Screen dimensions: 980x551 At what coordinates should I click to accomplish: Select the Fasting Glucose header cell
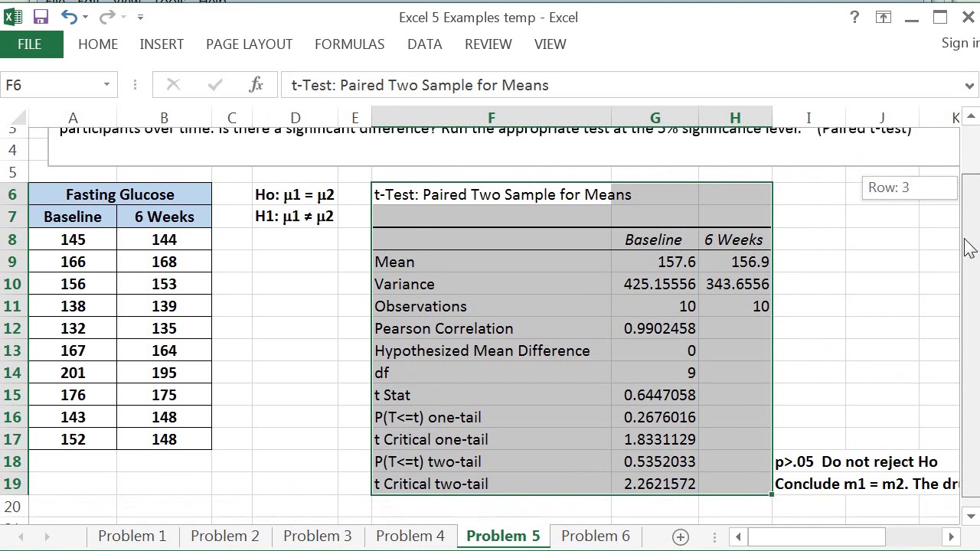click(120, 194)
